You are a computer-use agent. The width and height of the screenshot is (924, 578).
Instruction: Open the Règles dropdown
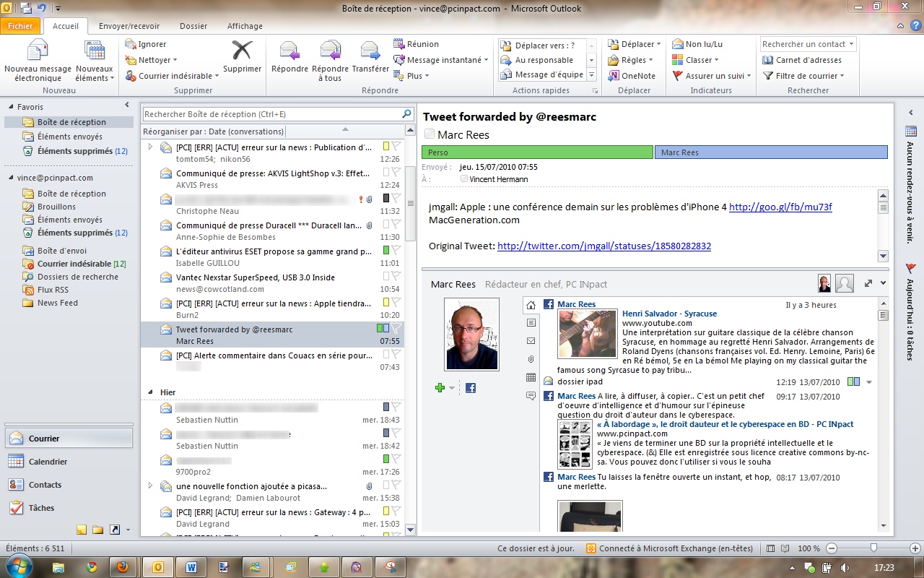(630, 60)
